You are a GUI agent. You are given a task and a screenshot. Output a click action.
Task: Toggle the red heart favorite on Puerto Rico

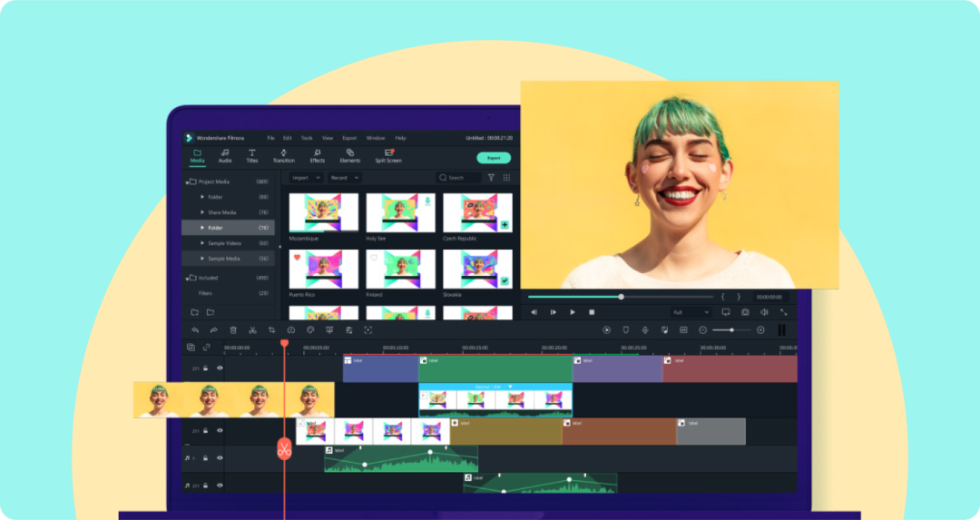click(x=297, y=258)
